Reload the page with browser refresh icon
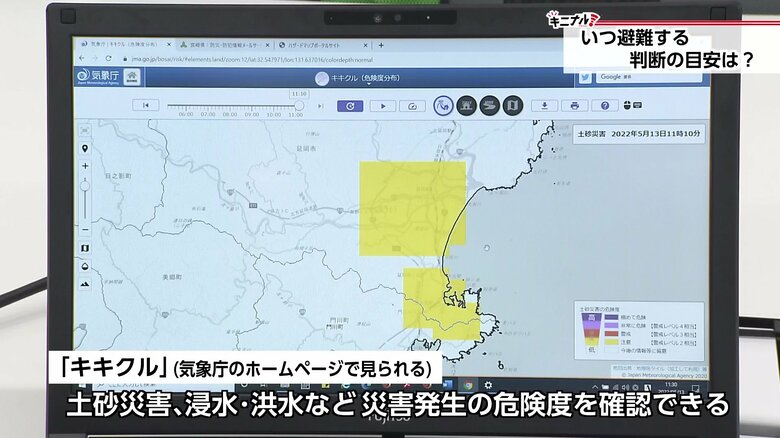Viewport: 780px width, 438px height. pyautogui.click(x=108, y=59)
